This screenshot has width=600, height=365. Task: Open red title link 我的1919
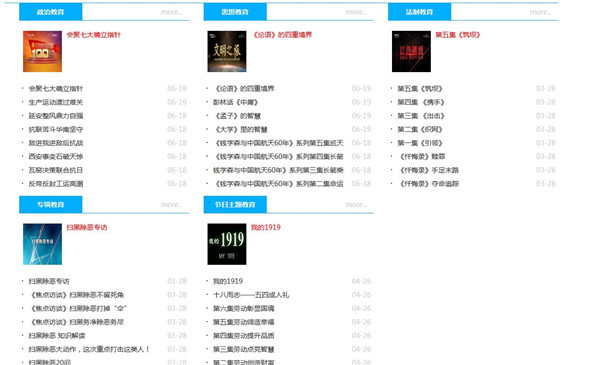(x=266, y=228)
